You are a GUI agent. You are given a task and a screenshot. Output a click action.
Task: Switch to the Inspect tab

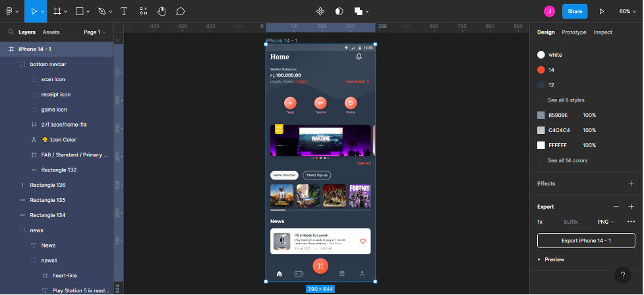click(603, 32)
